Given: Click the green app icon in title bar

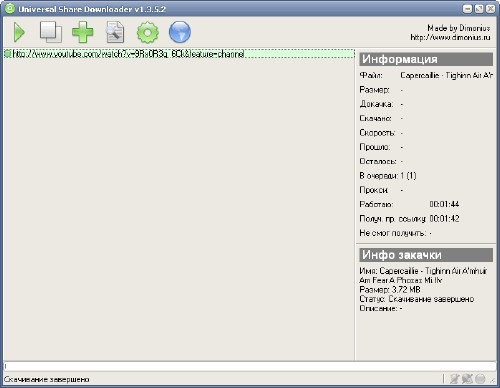Looking at the screenshot, I should tap(10, 8).
